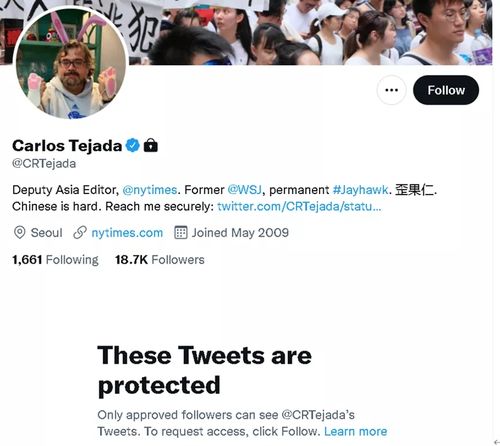Click the calendar icon beside Joined May 2009
Viewport: 500px width, 446px height.
181,233
